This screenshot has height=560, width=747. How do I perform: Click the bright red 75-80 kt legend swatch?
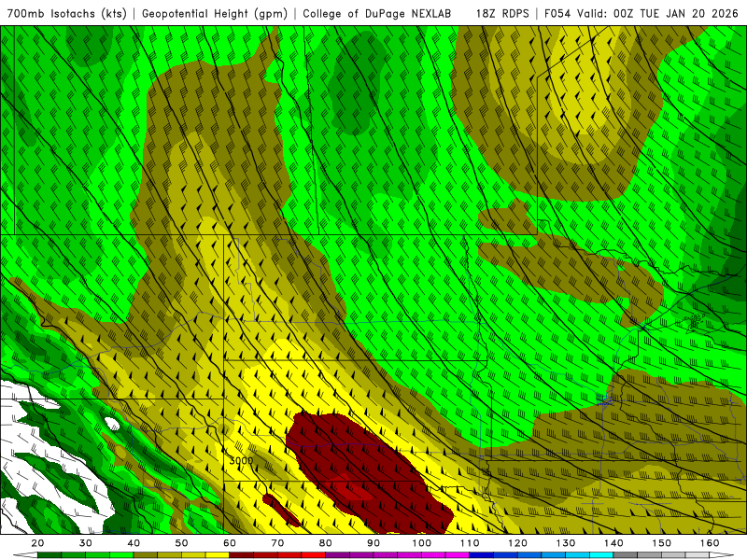click(x=314, y=554)
